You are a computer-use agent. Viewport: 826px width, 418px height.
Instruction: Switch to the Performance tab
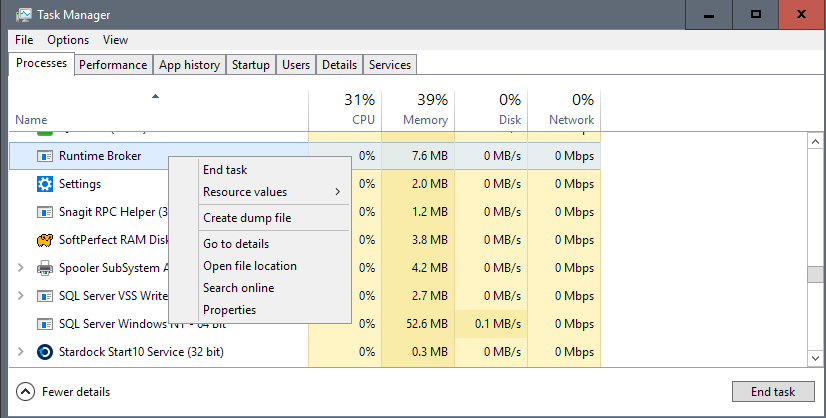coord(113,65)
